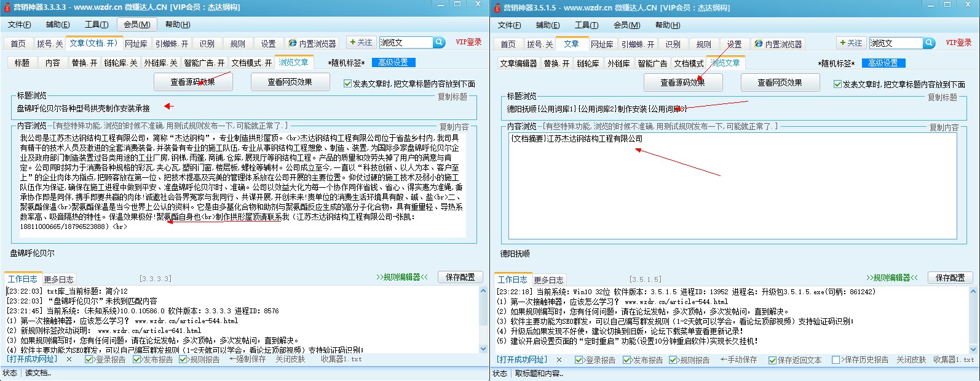This screenshot has height=381, width=980.
Task: Open 帮助(H) menu in 3.5.1.5 window
Action: point(668,25)
